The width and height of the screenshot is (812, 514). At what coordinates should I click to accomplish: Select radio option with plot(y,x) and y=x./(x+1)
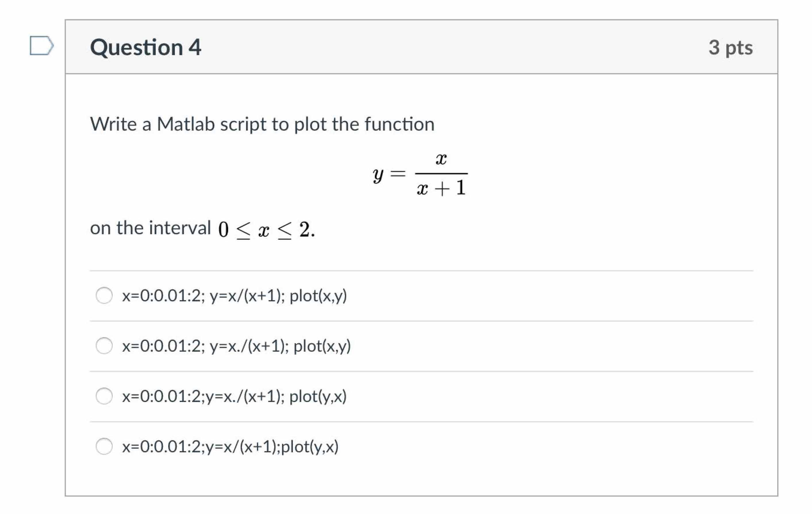(x=105, y=396)
